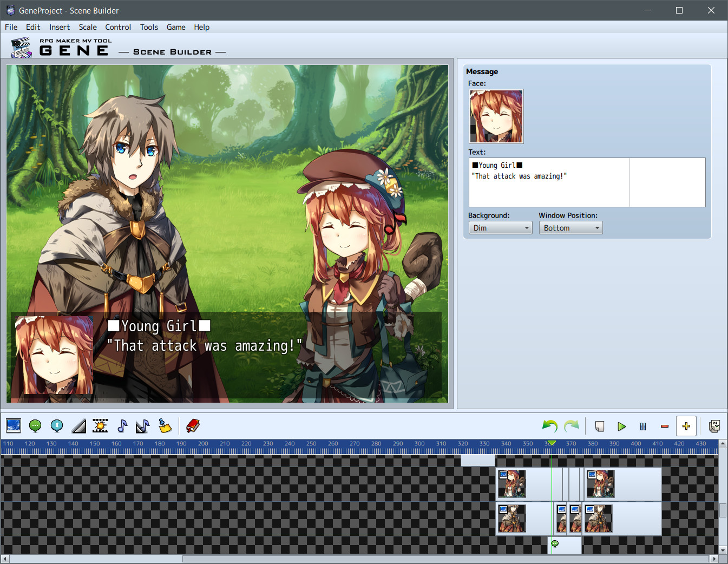Expand the popup balloon with arrow tool
Image resolution: width=728 pixels, height=564 pixels.
(x=56, y=426)
